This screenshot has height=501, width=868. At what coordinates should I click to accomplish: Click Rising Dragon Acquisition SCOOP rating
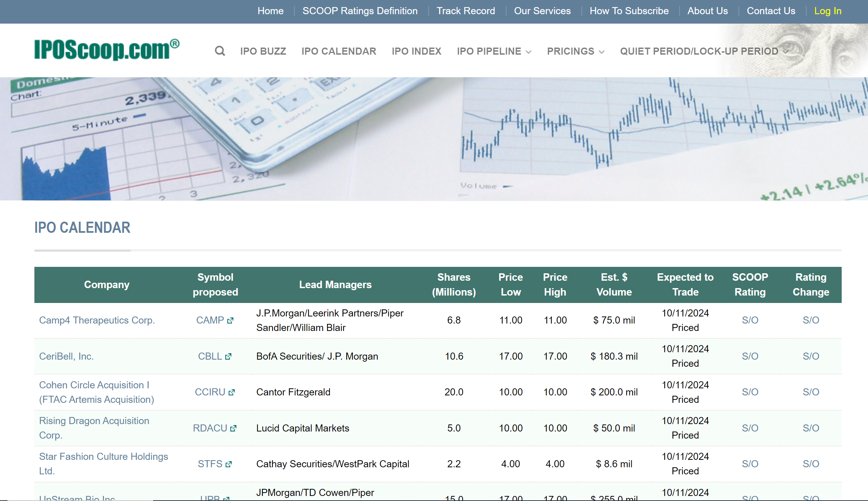750,428
